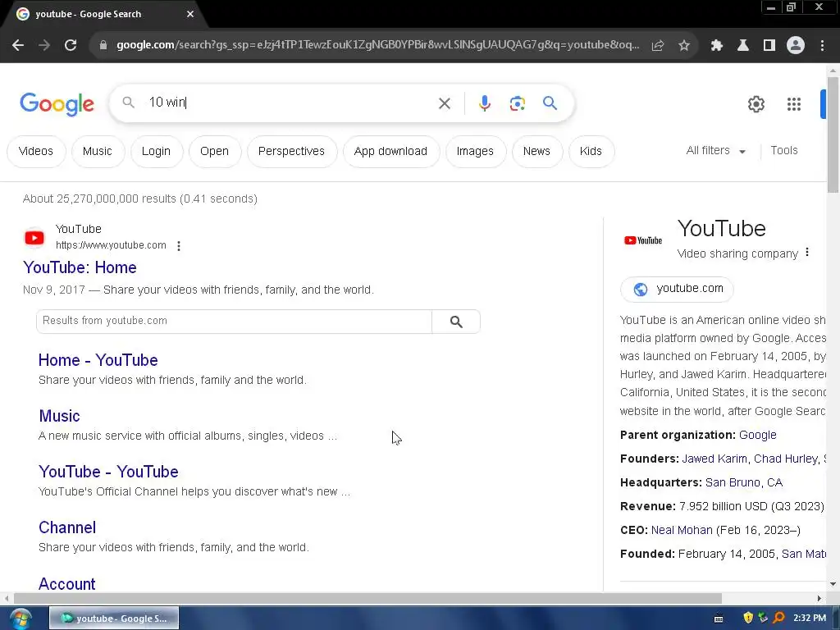The height and width of the screenshot is (630, 840).
Task: Open the Google apps grid
Action: 794,104
